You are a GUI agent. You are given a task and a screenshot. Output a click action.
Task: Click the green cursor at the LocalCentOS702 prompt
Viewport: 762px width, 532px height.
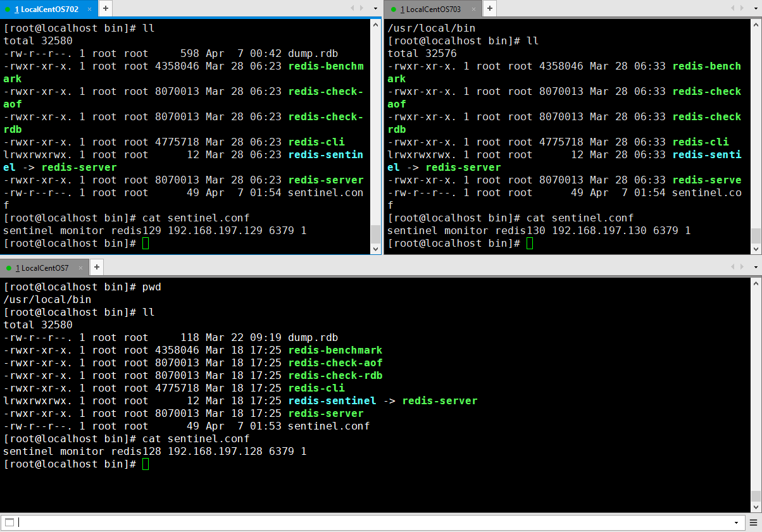pyautogui.click(x=146, y=244)
